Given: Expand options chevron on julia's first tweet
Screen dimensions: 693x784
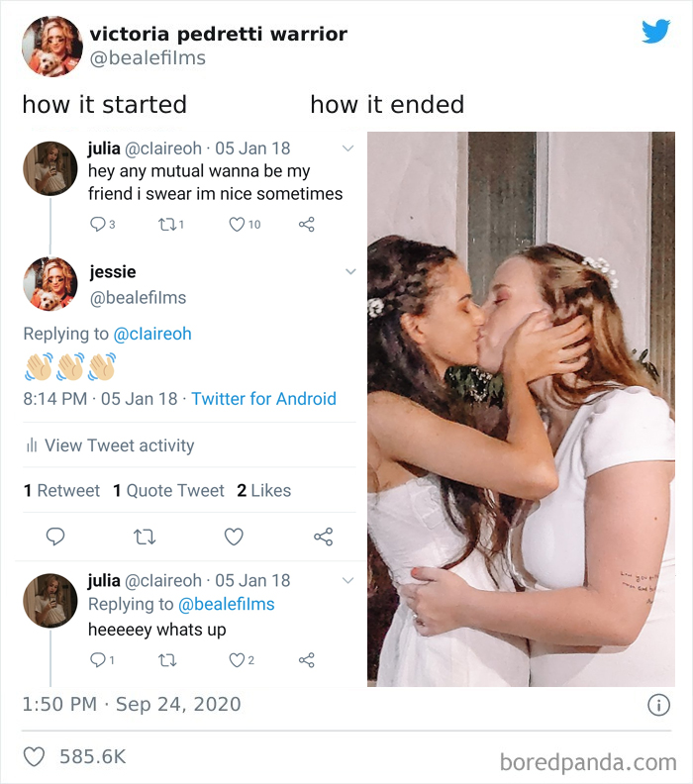Looking at the screenshot, I should coord(347,148).
